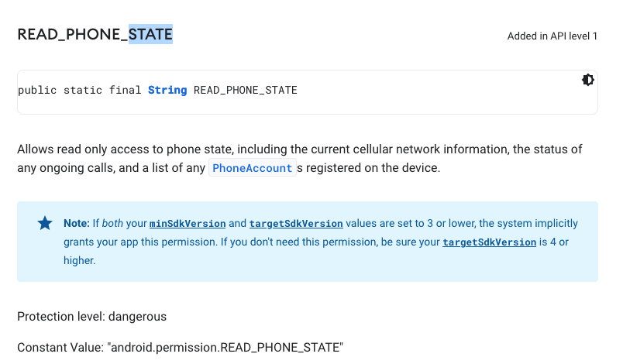Click the "public" keyword in the code
The image size is (623, 364).
point(37,91)
